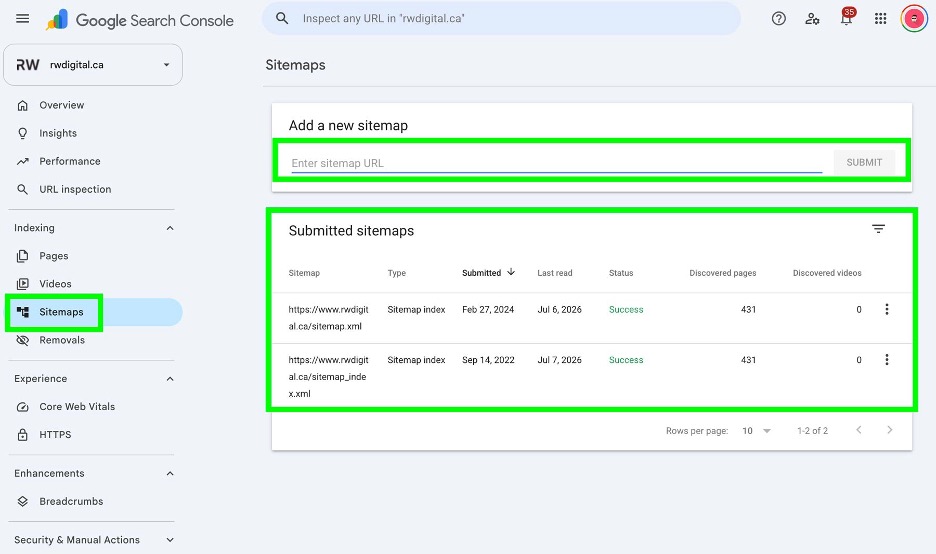
Task: Open the filter icon for submitted sitemaps
Action: pos(878,229)
